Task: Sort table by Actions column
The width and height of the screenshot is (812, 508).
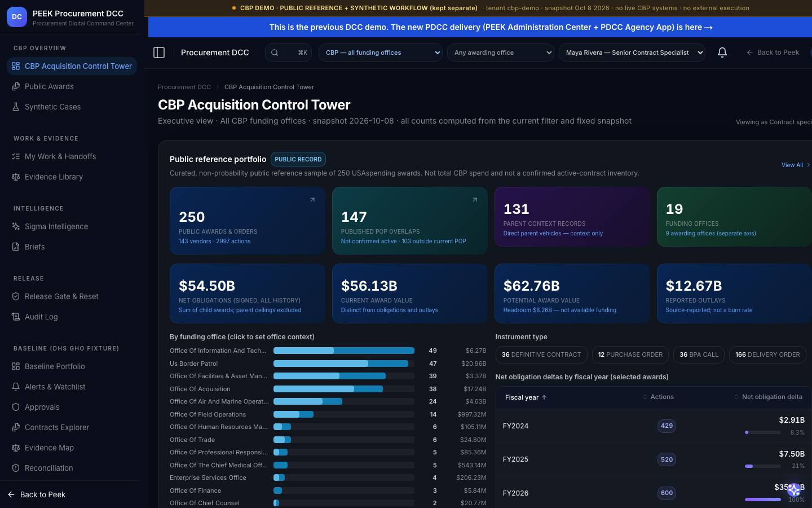Action: (658, 397)
